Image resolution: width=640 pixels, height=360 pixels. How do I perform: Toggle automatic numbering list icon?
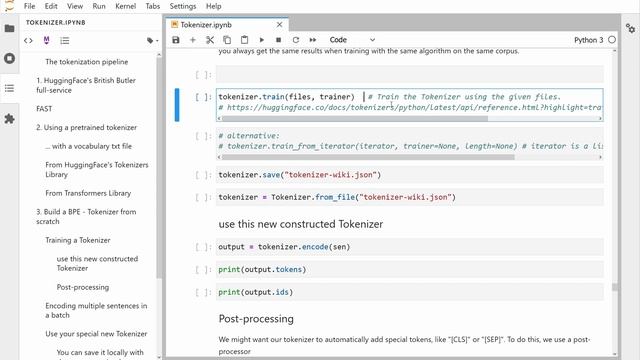pyautogui.click(x=64, y=40)
